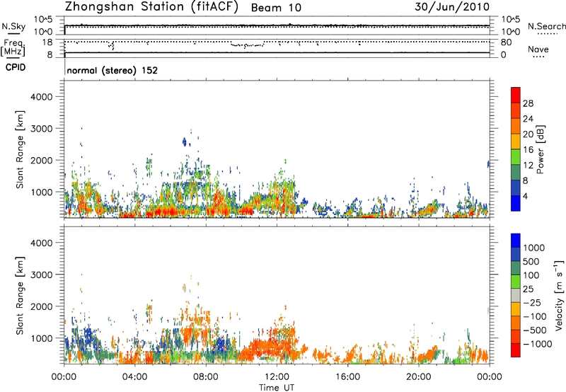Click the bright blue bottom segment of power colorbar
Screen dimensions: 566x392
pyautogui.click(x=516, y=203)
